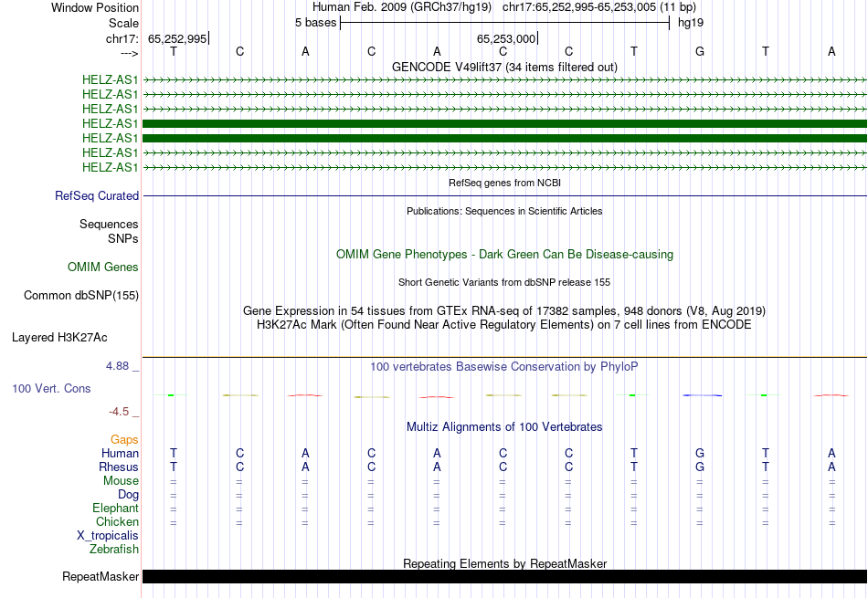Click the RefSeq genes from NCBI title

(x=504, y=183)
